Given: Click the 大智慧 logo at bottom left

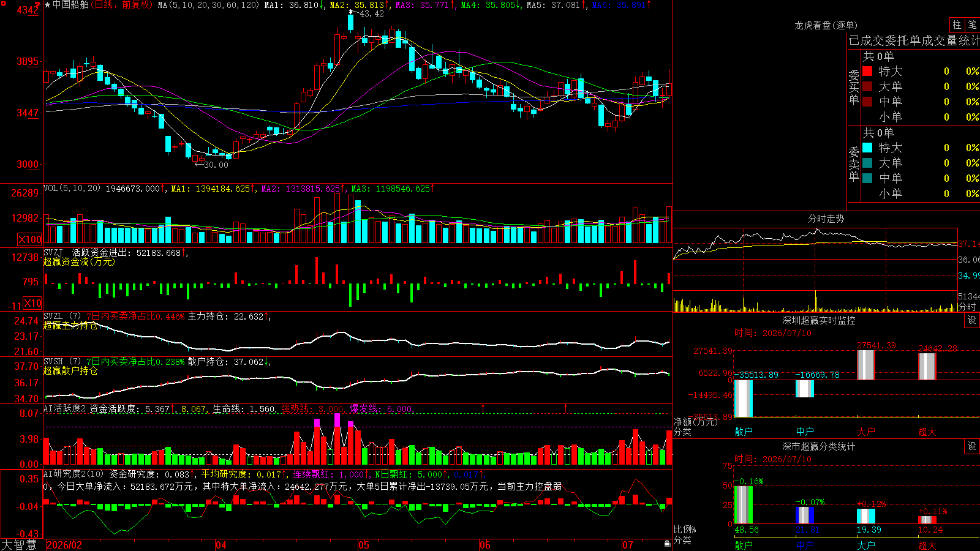Looking at the screenshot, I should (x=19, y=545).
